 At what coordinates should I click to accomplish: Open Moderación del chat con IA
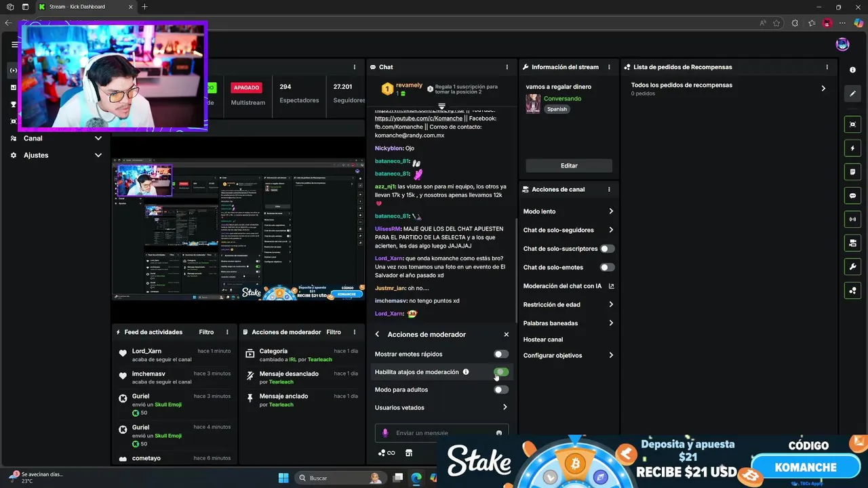pos(568,286)
